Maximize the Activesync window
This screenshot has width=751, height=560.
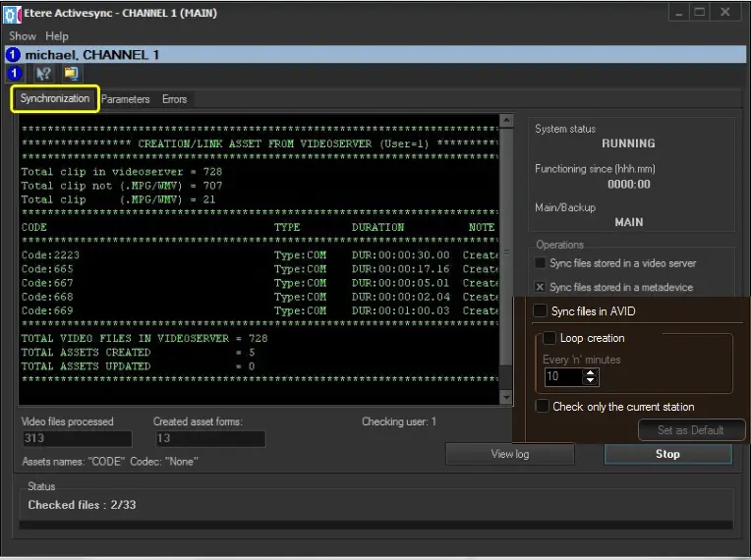700,12
